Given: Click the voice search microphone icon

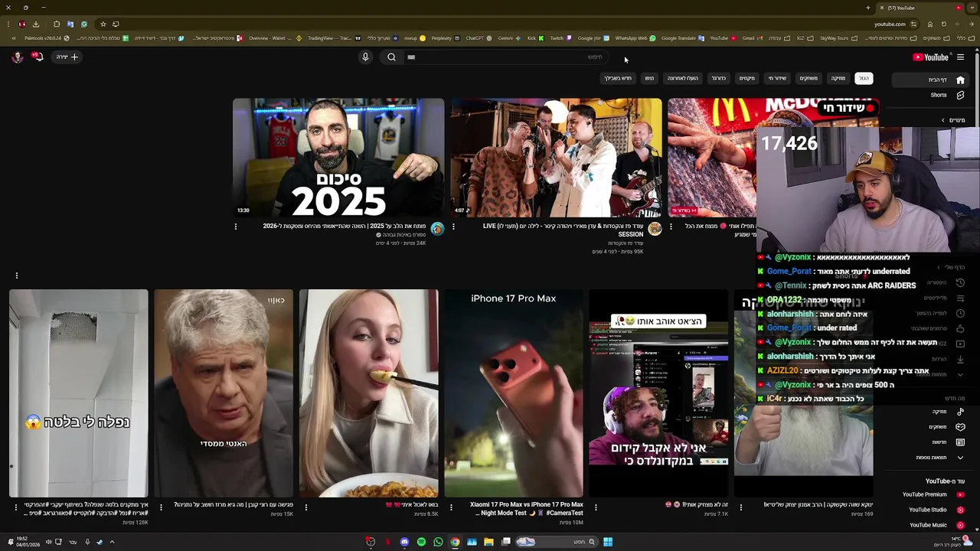Looking at the screenshot, I should pos(365,57).
